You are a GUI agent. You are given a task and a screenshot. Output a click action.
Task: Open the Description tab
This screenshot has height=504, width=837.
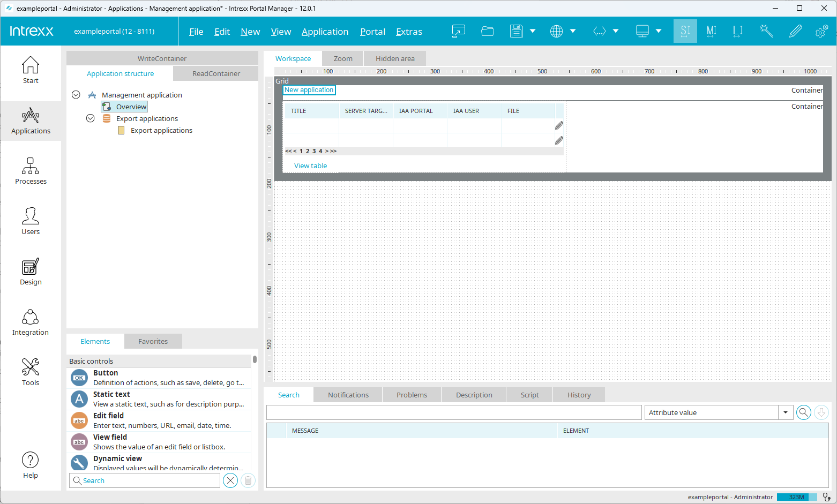[x=474, y=395]
